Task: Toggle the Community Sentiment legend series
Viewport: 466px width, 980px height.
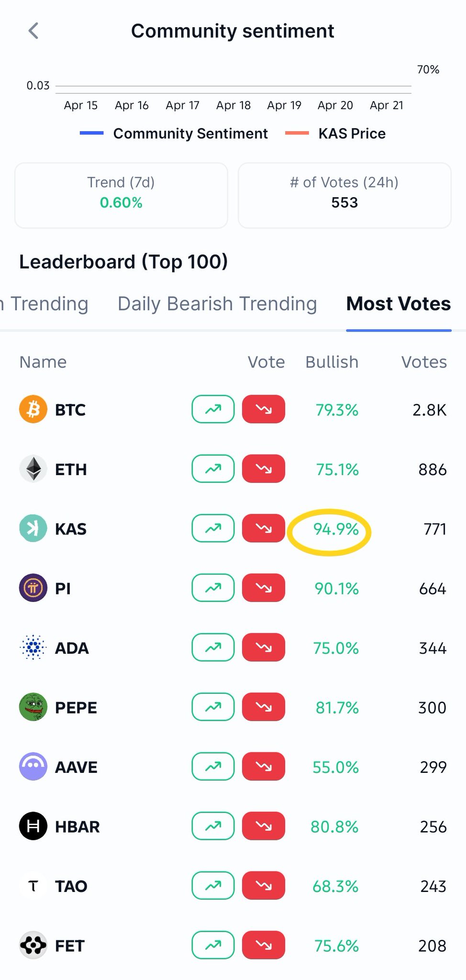Action: click(174, 134)
